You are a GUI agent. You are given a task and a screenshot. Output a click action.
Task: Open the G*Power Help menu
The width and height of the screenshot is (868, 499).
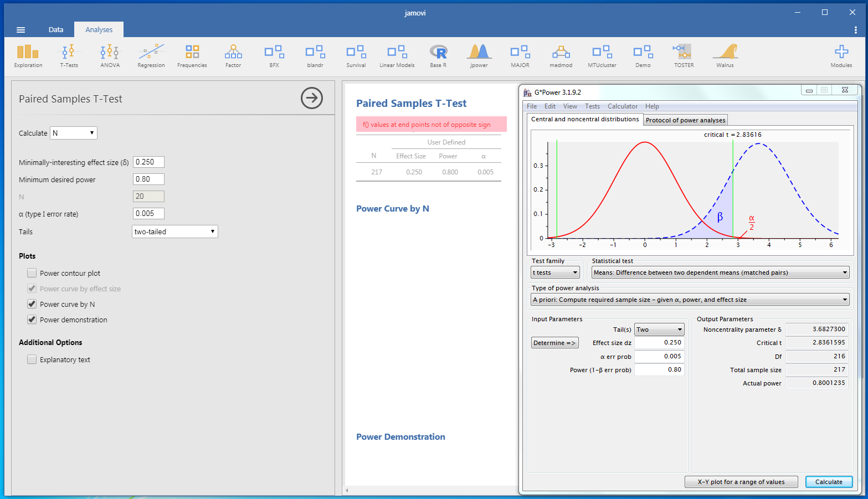[x=652, y=106]
